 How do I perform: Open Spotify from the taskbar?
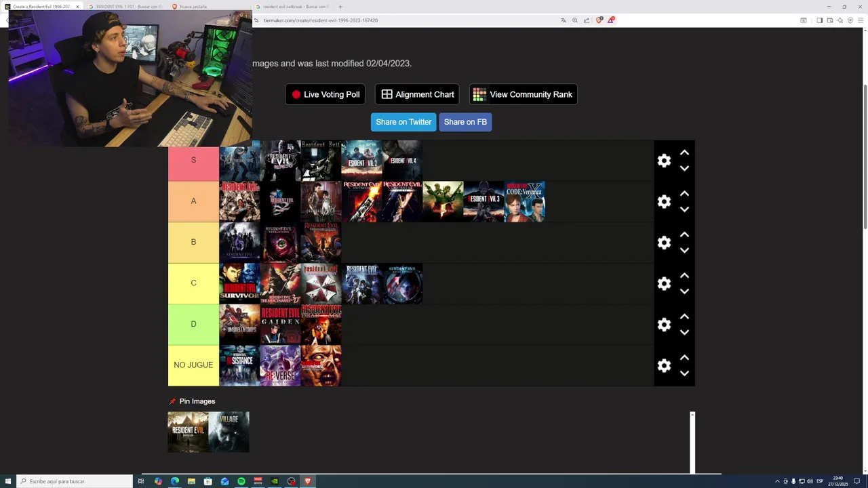pyautogui.click(x=241, y=481)
